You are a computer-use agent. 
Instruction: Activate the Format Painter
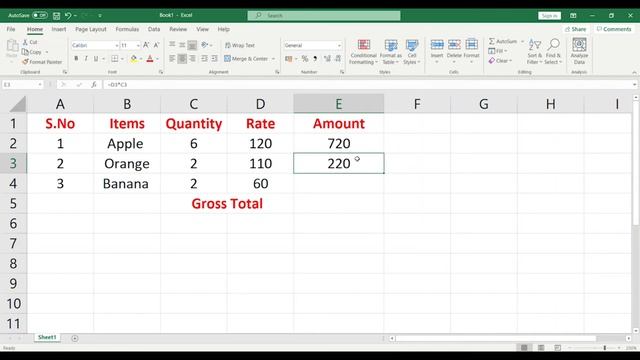pos(42,62)
